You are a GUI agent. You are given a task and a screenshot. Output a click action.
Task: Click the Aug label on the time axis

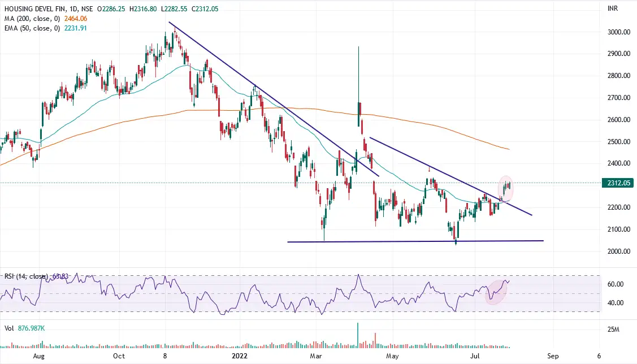tap(39, 357)
